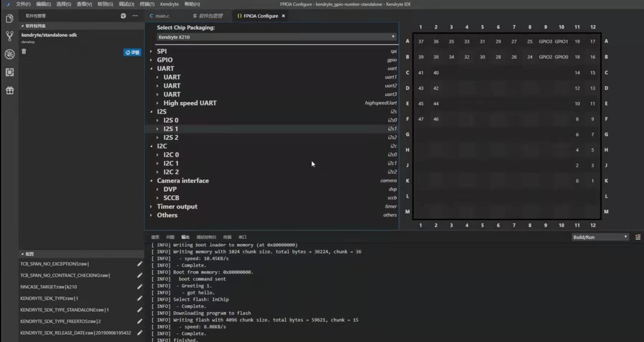Expand the High speed UART node
The height and width of the screenshot is (342, 644).
click(158, 103)
